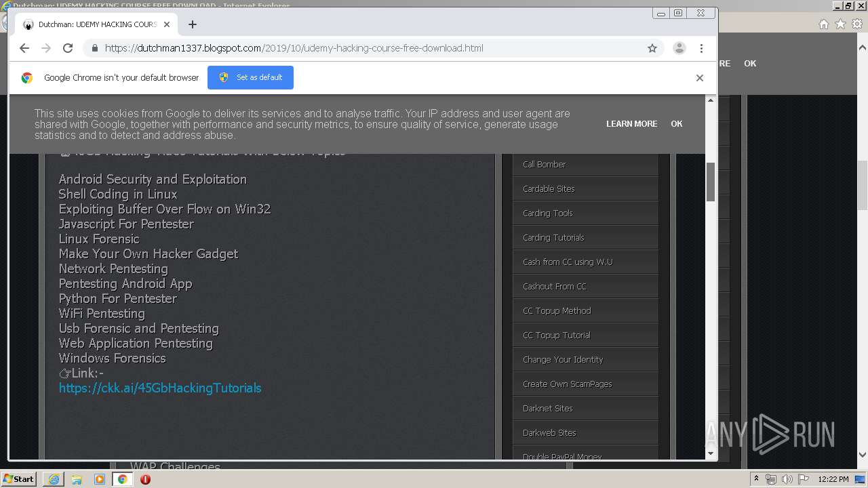Viewport: 868px width, 488px height.
Task: Select 'Shell Coding in Linux' text
Action: [118, 195]
